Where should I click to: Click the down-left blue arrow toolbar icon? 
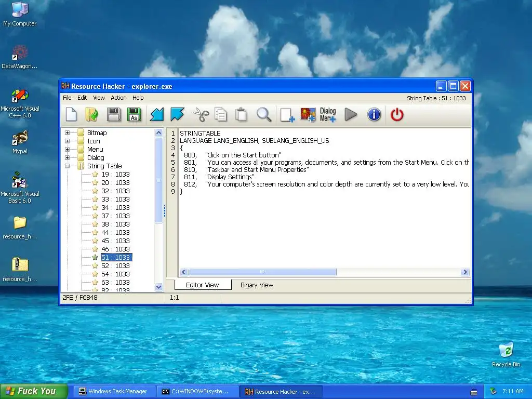(157, 114)
